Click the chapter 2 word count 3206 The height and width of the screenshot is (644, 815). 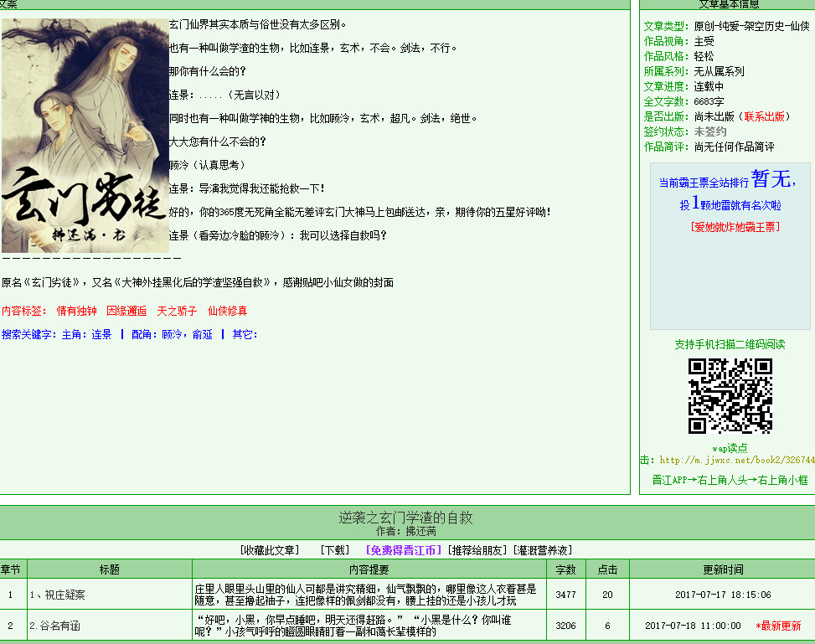point(566,626)
